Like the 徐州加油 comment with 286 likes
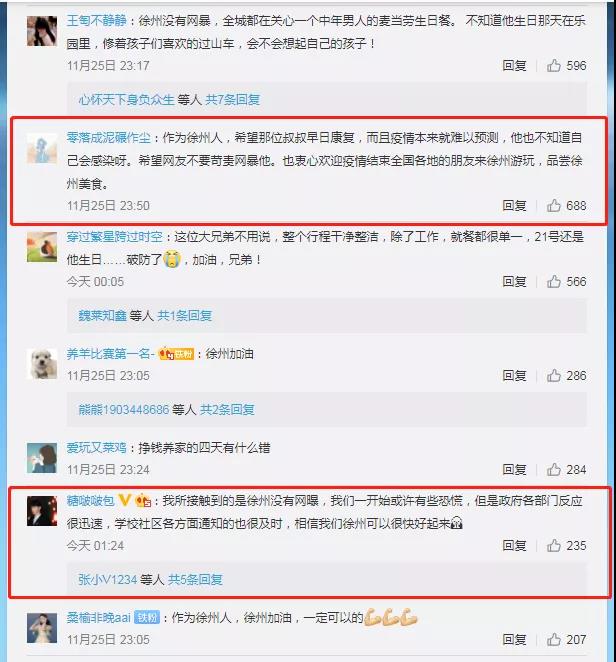The height and width of the screenshot is (662, 616). [554, 375]
